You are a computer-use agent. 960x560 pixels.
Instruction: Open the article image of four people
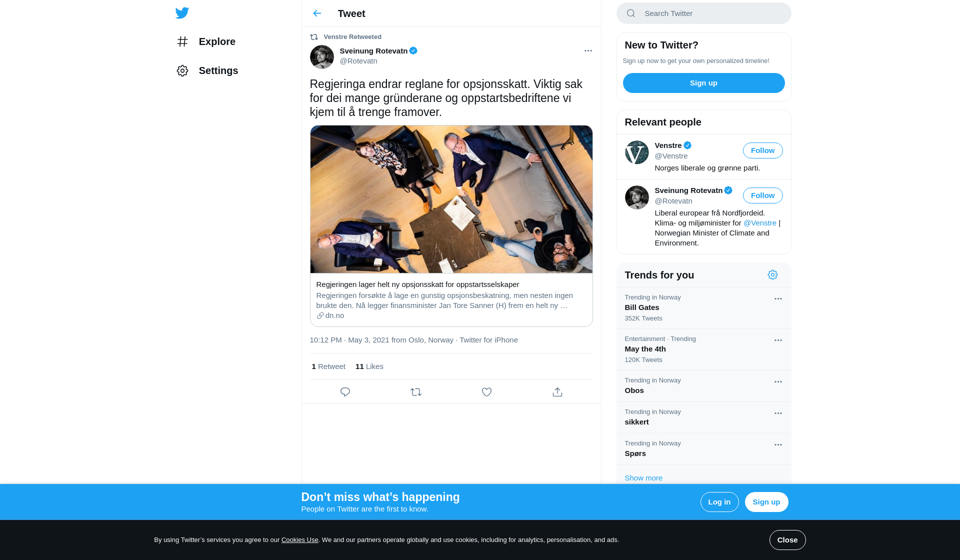click(451, 199)
